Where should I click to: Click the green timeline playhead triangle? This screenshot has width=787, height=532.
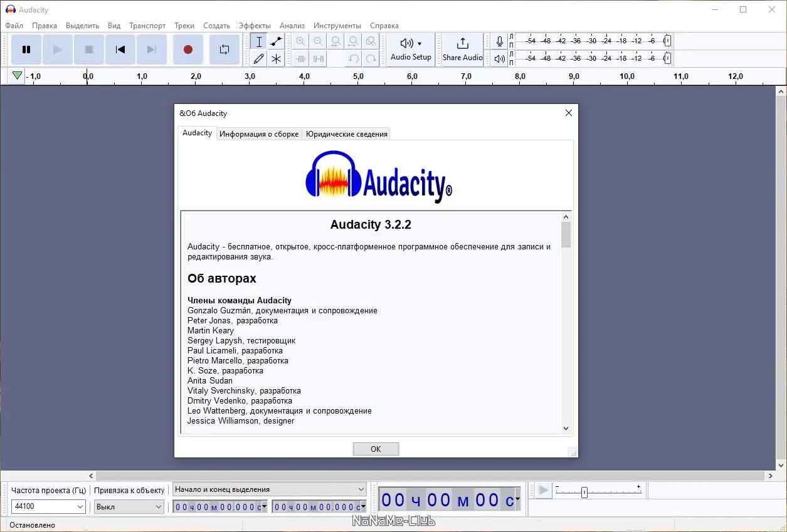(x=17, y=76)
